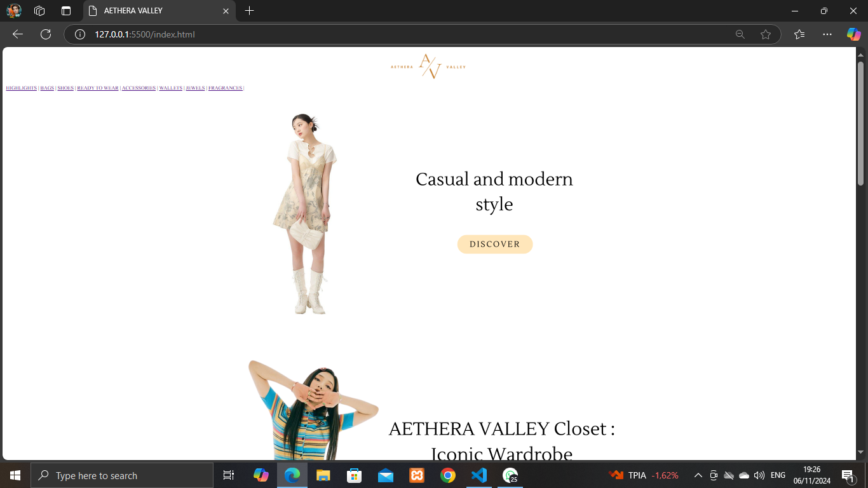Screen dimensions: 868x488
Task: Select the AETHERA VALLEY browser tab
Action: [x=153, y=11]
